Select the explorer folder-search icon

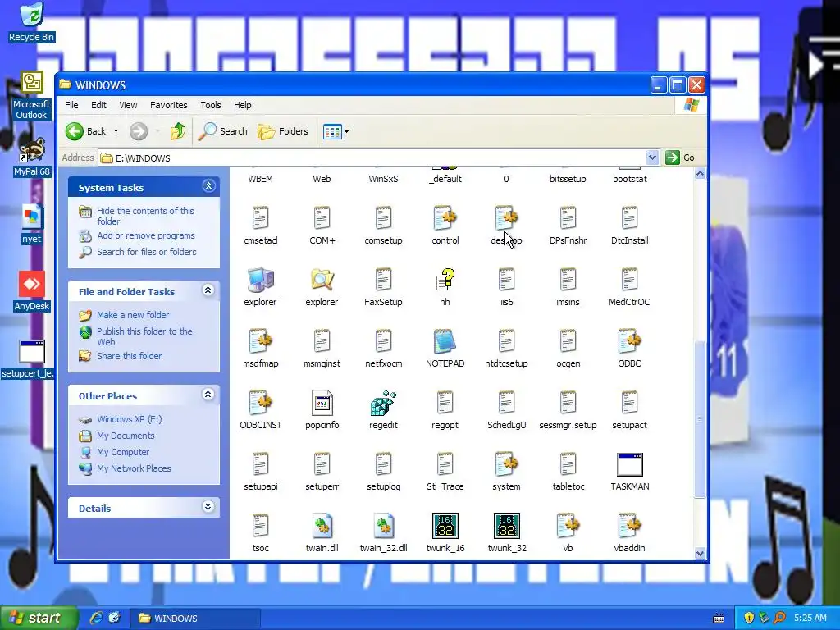(322, 280)
